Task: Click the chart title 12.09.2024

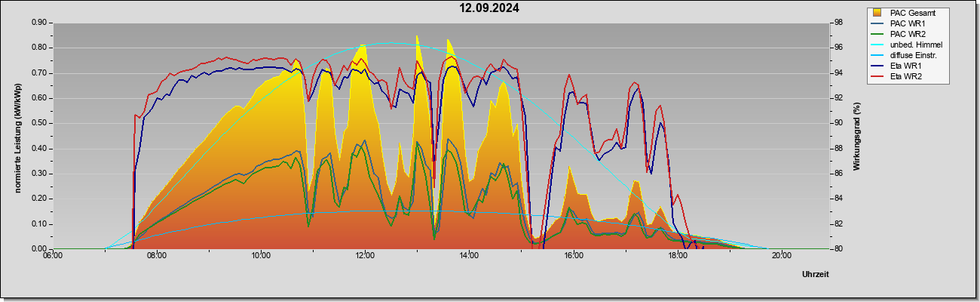Action: pyautogui.click(x=490, y=8)
